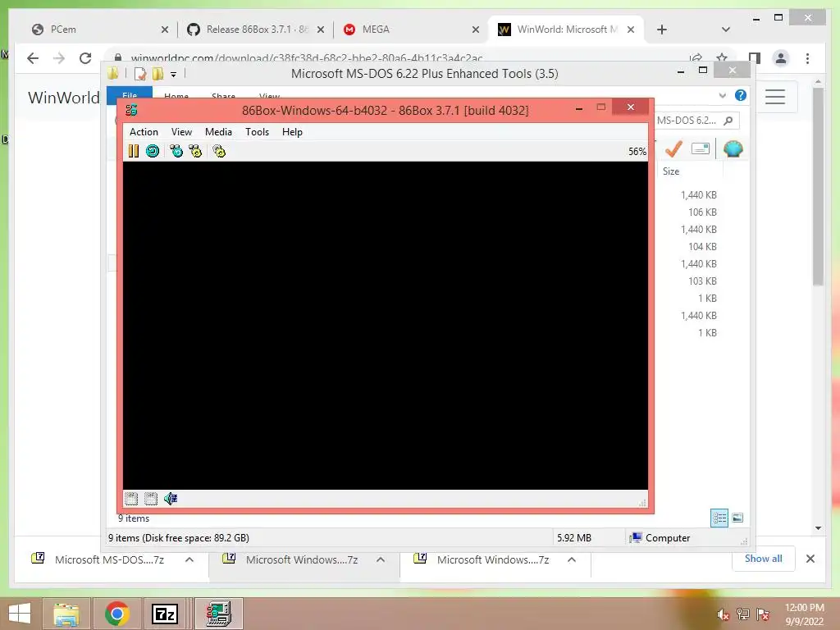Viewport: 840px width, 630px height.
Task: Open the Media menu in 86Box
Action: point(218,132)
